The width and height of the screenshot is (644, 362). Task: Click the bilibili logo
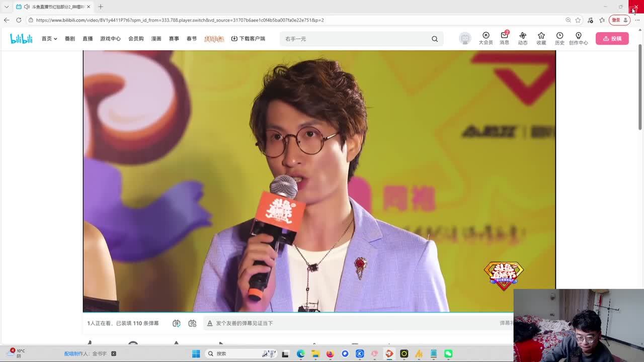tap(21, 39)
